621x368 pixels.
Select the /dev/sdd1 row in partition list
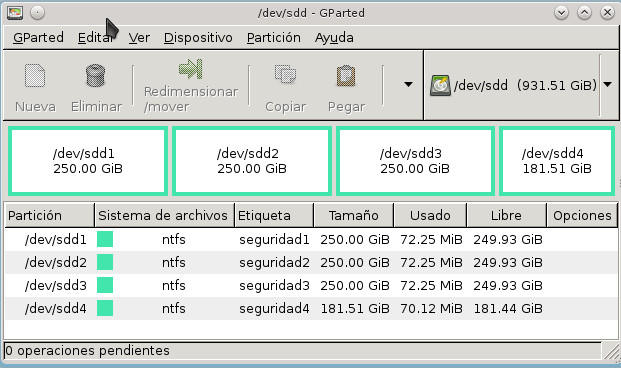tap(311, 239)
